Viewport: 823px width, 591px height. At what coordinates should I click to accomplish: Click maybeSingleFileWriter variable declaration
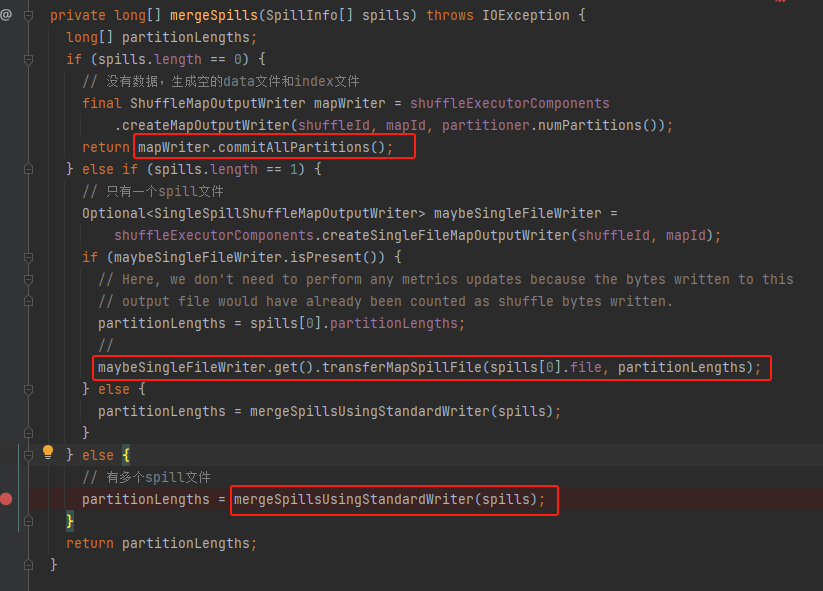[x=518, y=214]
